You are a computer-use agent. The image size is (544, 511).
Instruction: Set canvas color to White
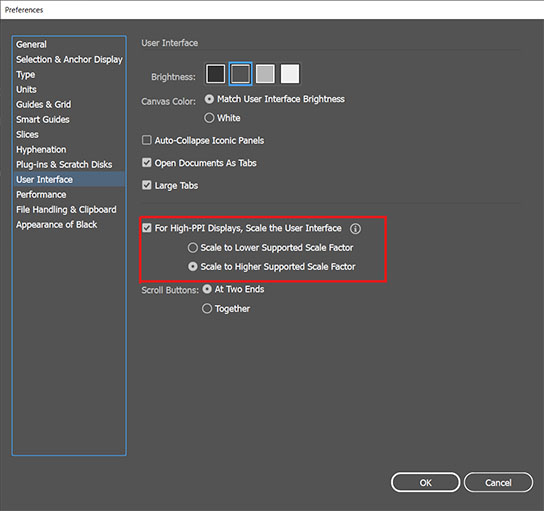tap(209, 118)
